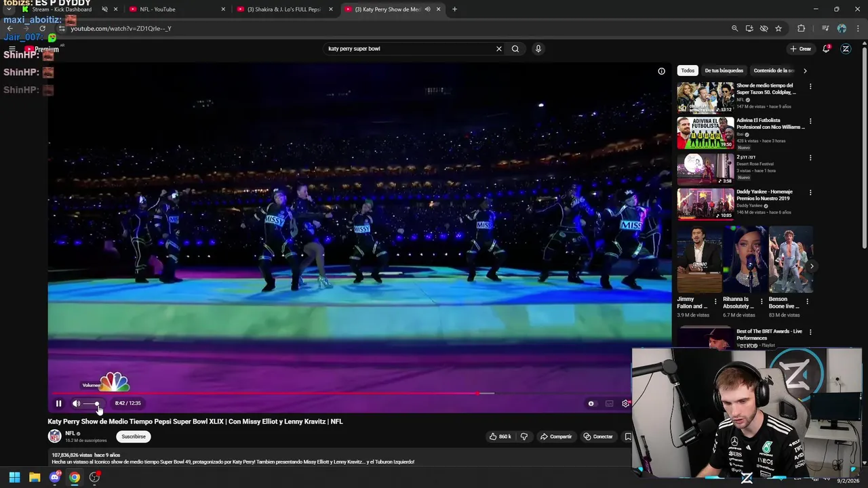868x488 pixels.
Task: Switch to the 'Stream - Kick Dashboard' tab
Action: point(61,9)
